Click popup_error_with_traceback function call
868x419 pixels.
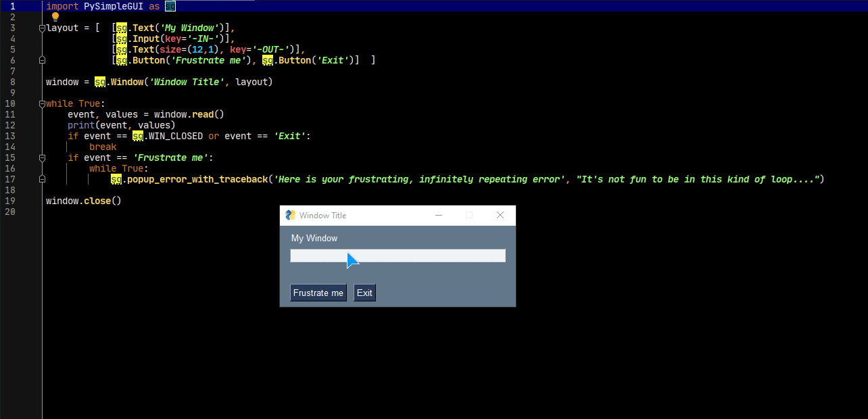[197, 180]
